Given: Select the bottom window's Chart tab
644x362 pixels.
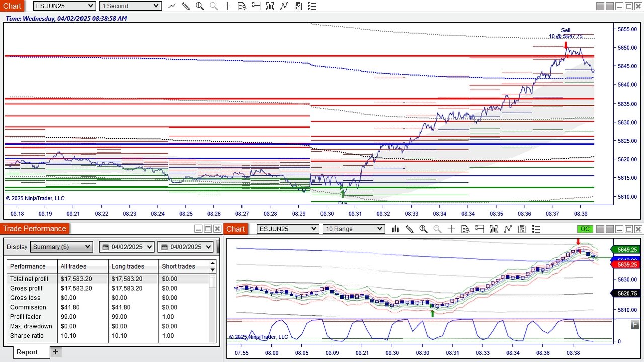Looking at the screenshot, I should tap(235, 229).
